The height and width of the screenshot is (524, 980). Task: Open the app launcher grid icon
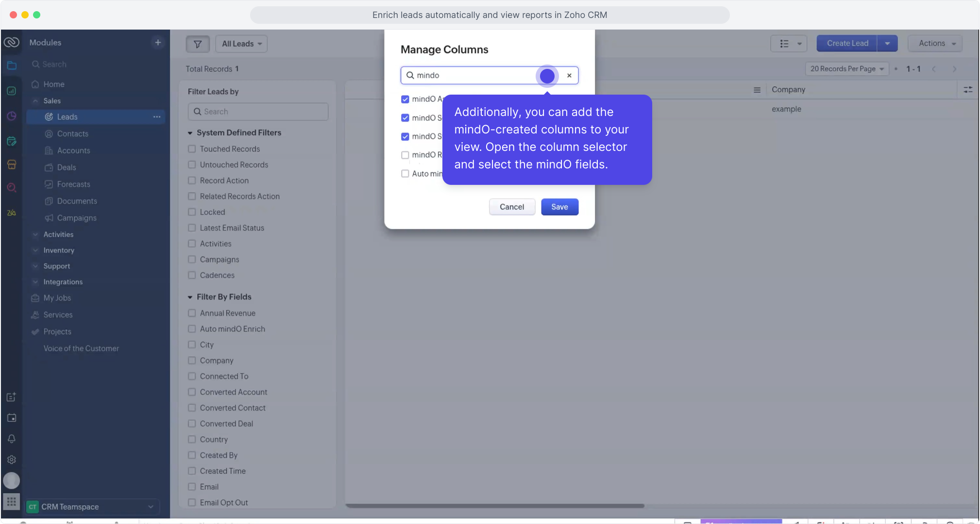coord(12,501)
